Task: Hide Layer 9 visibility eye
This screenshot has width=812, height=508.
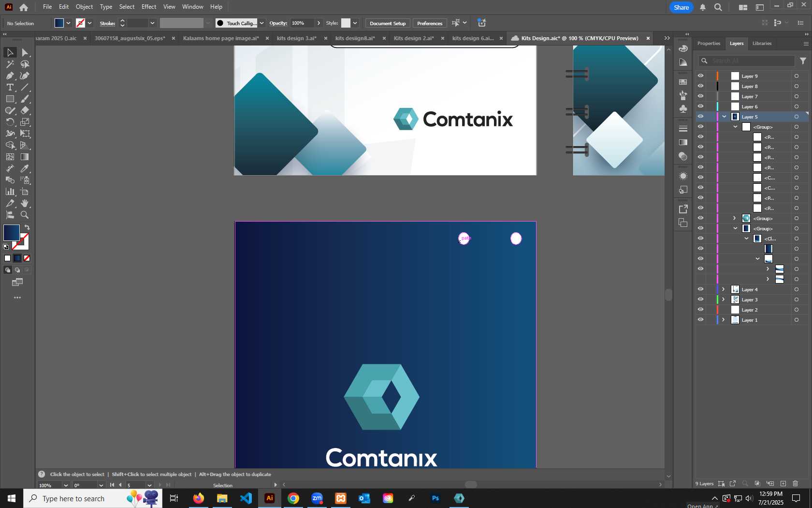Action: [700, 76]
